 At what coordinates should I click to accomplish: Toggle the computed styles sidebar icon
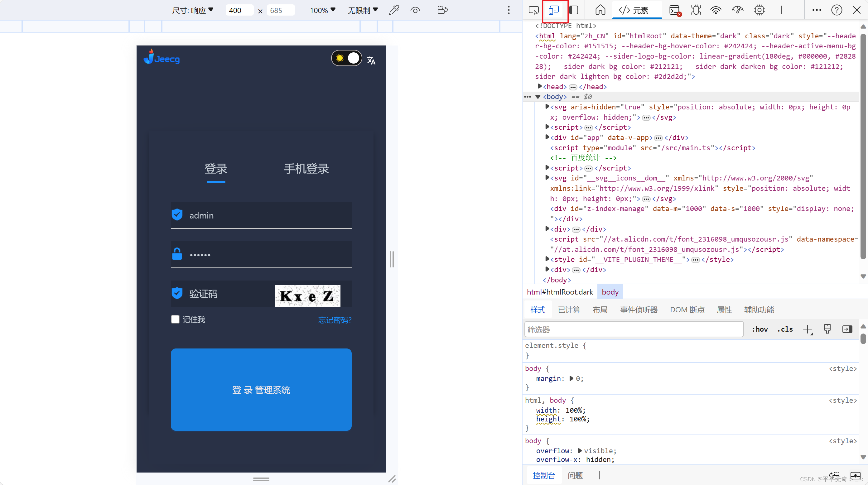coord(847,329)
